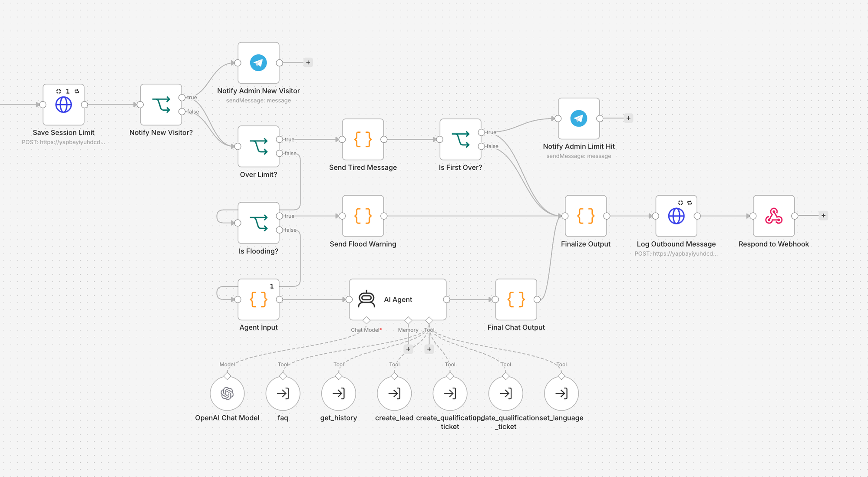Click true output of Is First Over?

[x=481, y=132]
